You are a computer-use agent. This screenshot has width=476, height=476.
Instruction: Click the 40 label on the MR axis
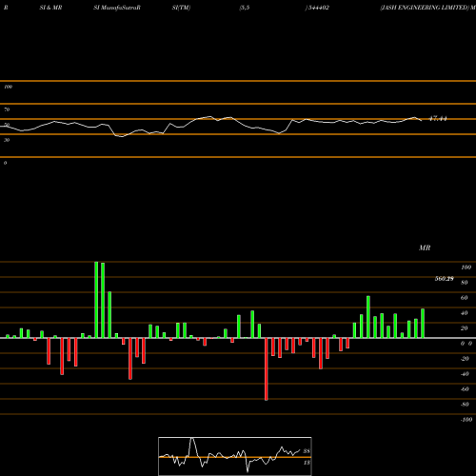[x=465, y=313]
